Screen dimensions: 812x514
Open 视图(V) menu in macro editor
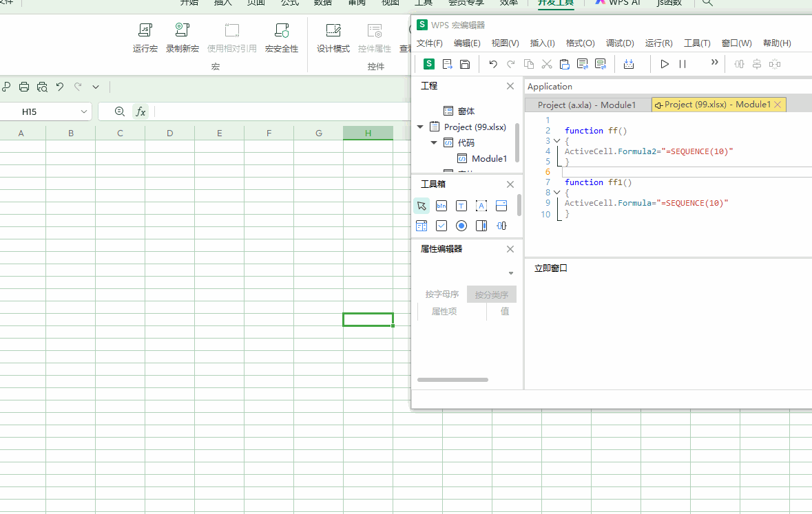point(506,43)
